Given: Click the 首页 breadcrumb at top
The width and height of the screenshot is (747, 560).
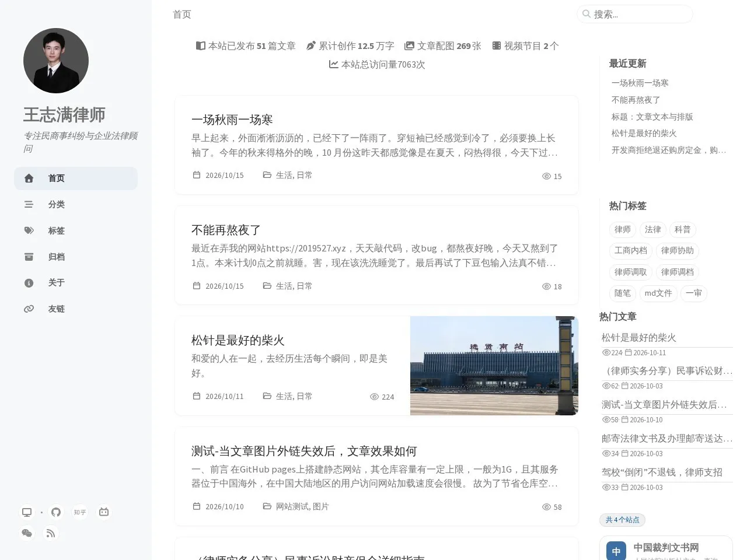Looking at the screenshot, I should [x=182, y=14].
